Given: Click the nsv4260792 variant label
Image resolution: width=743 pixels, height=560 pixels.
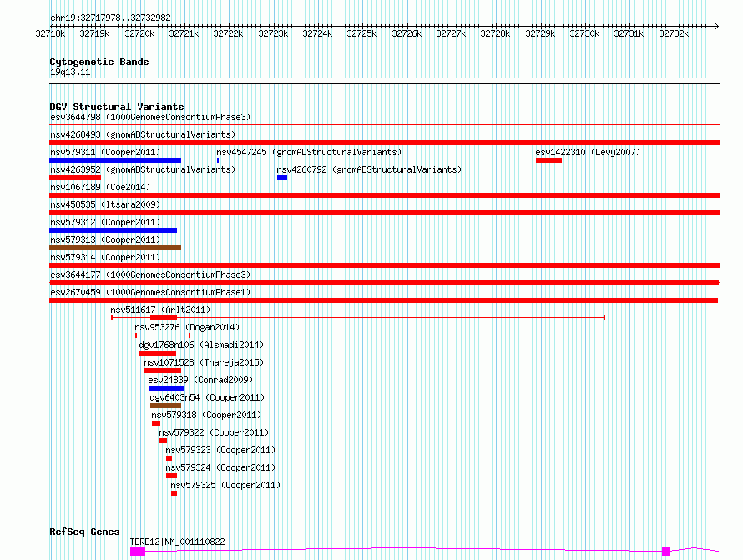Looking at the screenshot, I should tap(369, 169).
